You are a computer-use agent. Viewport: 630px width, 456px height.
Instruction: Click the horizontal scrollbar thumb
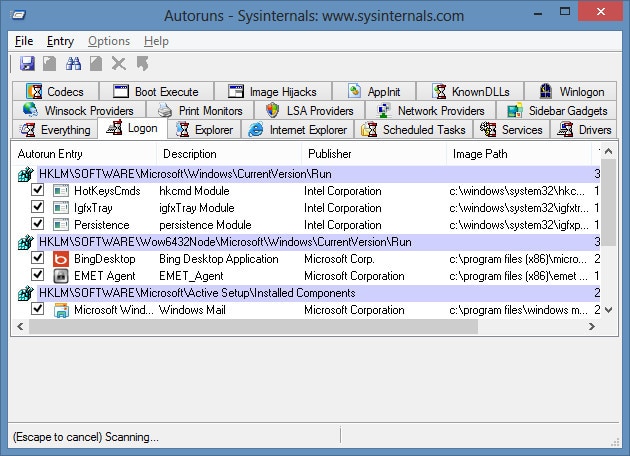point(253,327)
